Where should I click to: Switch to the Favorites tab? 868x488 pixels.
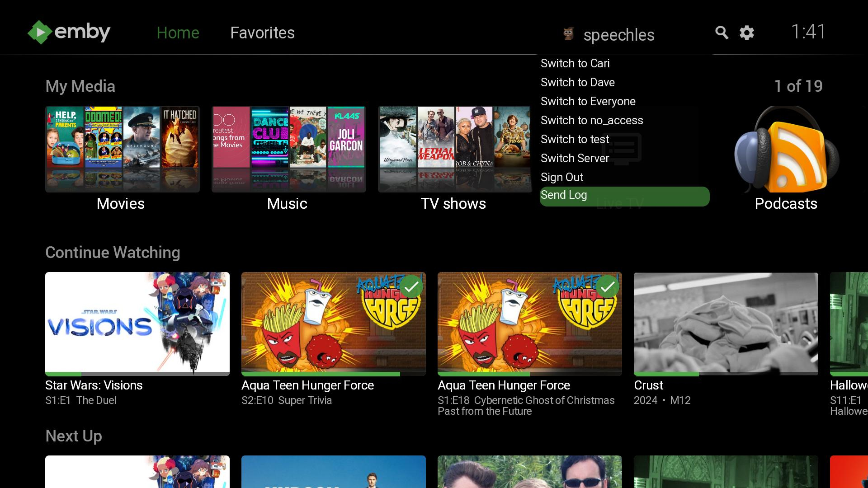262,33
